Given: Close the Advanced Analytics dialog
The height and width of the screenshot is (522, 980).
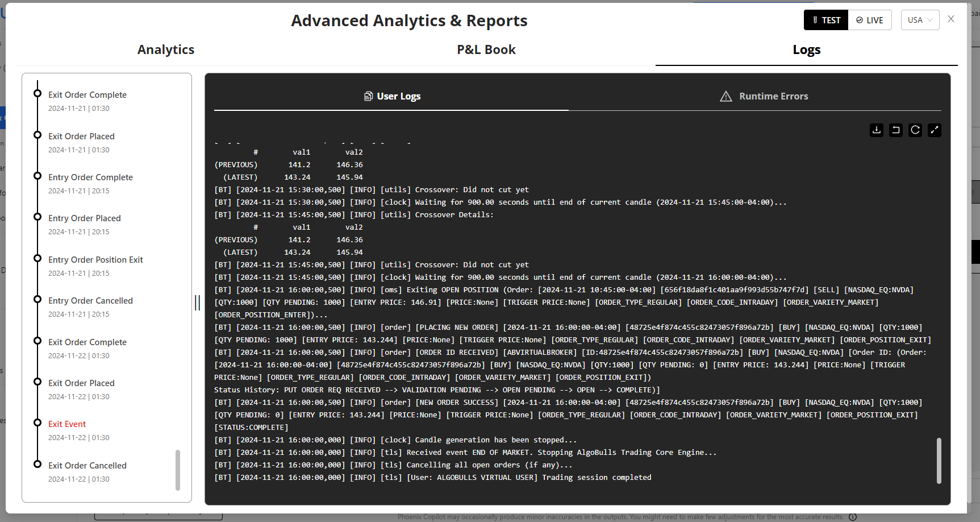Looking at the screenshot, I should coord(951,19).
